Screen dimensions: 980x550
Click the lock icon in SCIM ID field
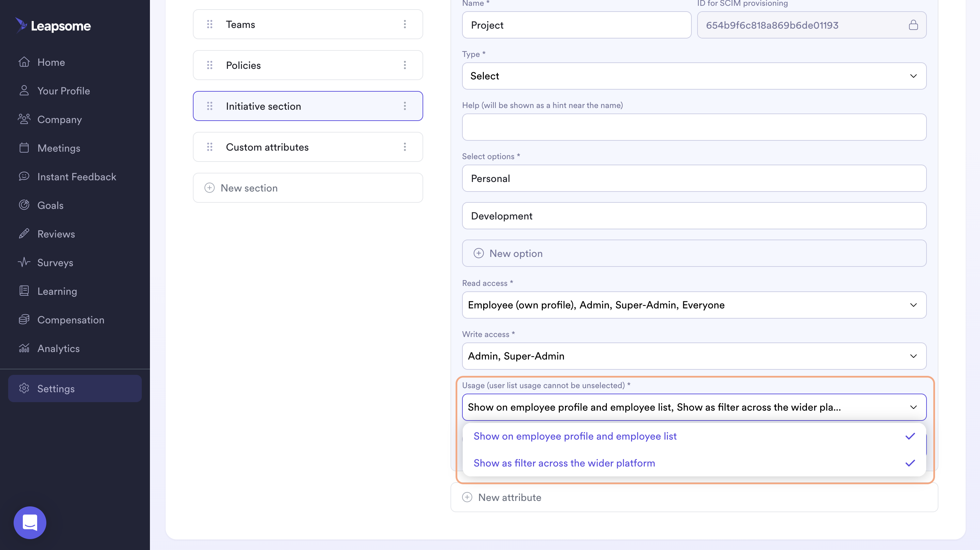913,25
